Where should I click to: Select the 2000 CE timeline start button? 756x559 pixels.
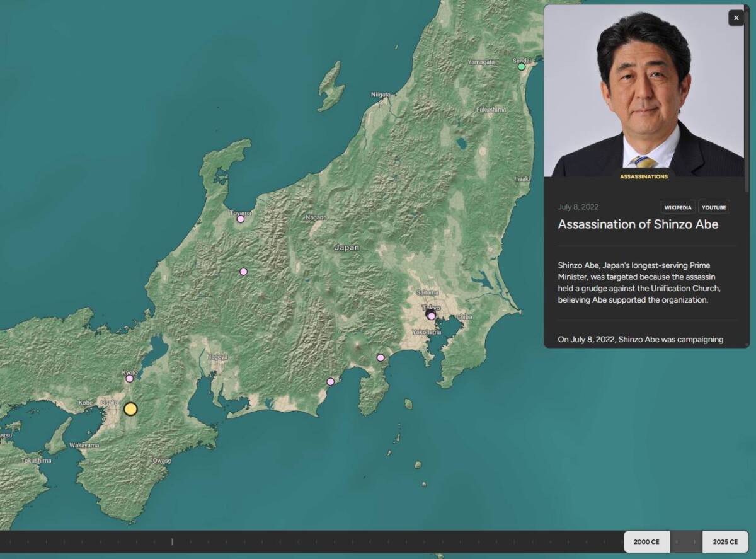(x=646, y=542)
